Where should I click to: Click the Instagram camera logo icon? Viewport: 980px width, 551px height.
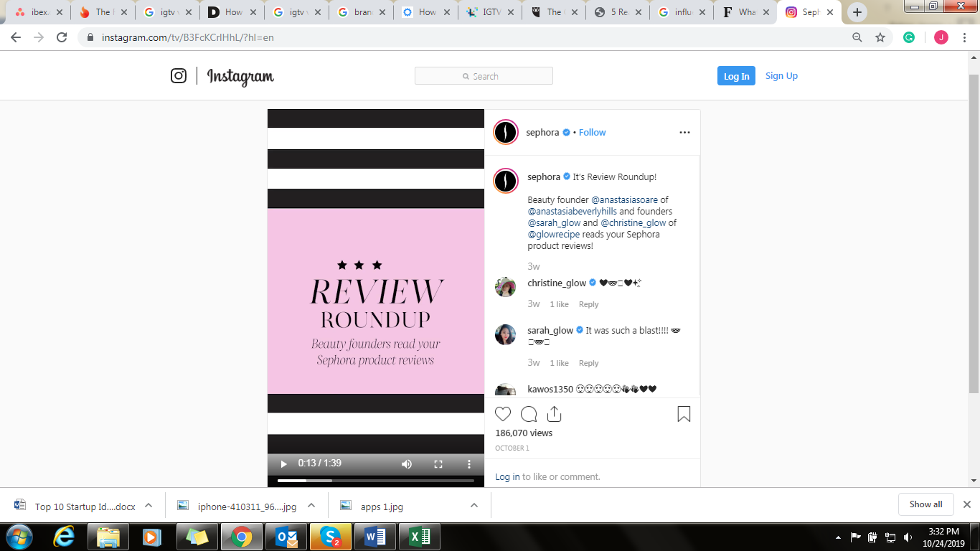pyautogui.click(x=179, y=75)
